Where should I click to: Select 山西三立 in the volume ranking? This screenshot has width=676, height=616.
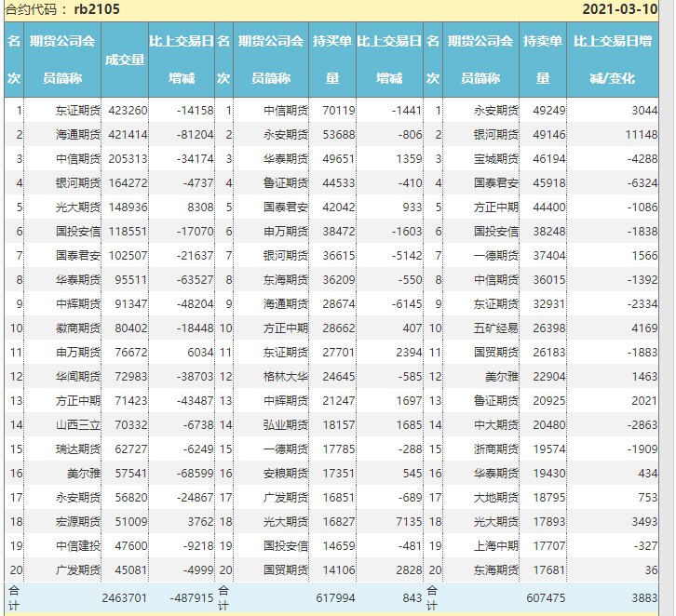(78, 424)
